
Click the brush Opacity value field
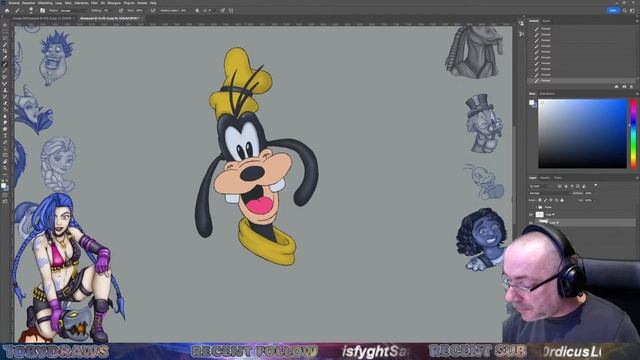pos(108,11)
